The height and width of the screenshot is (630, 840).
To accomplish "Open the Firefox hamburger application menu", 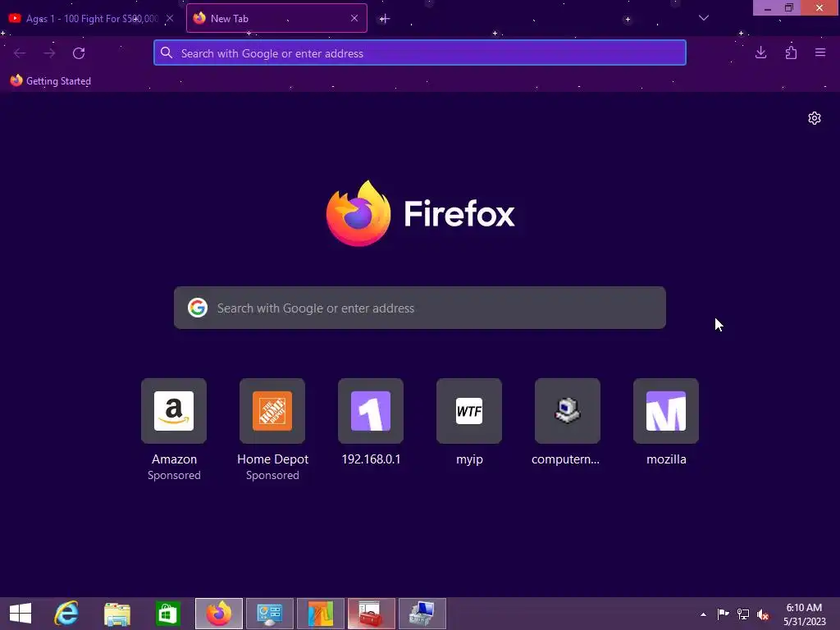I will 820,52.
